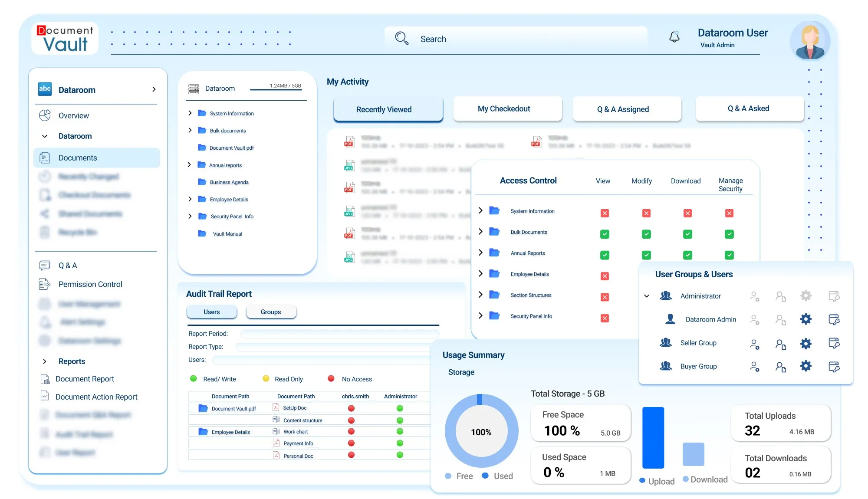The image size is (868, 499).
Task: Open the Dataroom User avatar
Action: [810, 41]
